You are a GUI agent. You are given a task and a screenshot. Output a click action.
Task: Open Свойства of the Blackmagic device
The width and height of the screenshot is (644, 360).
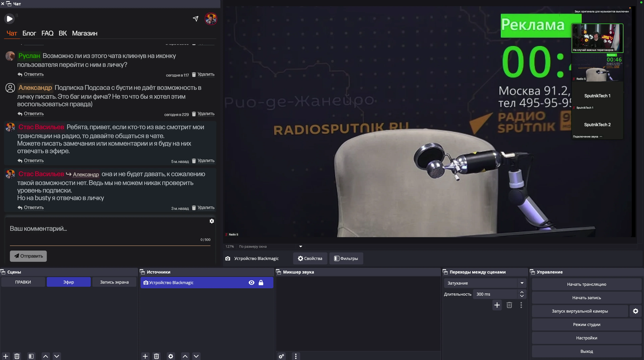(x=310, y=259)
